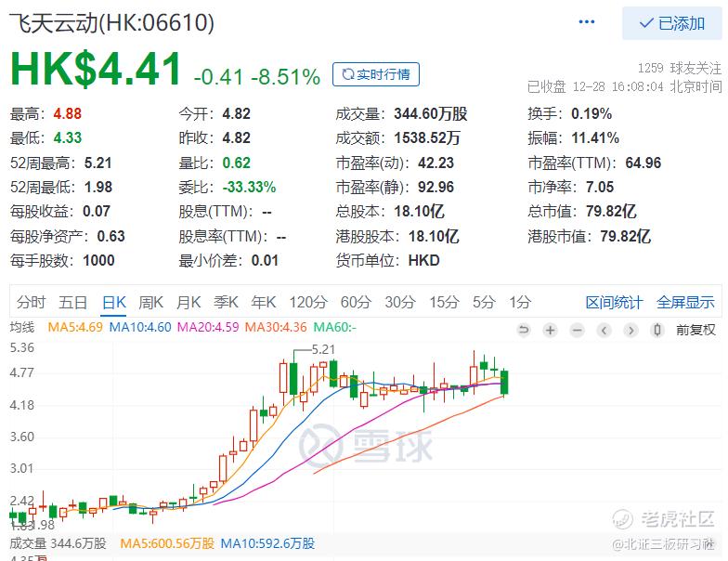Screen dimensions: 728x561
Task: Click the 均线 indicator label
Action: pos(22,327)
